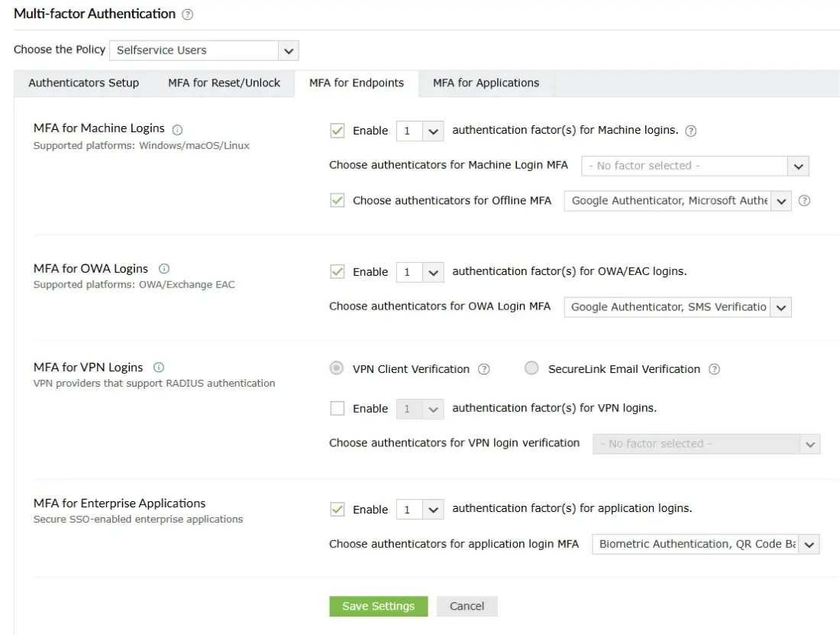The height and width of the screenshot is (635, 840).
Task: Click help icon beside SecureLink Email Verification
Action: (714, 369)
